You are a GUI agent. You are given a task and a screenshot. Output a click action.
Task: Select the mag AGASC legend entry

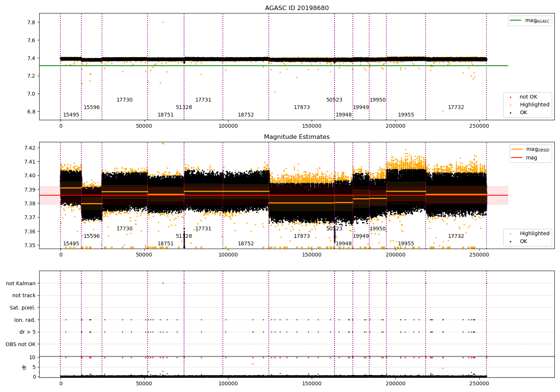pos(530,21)
